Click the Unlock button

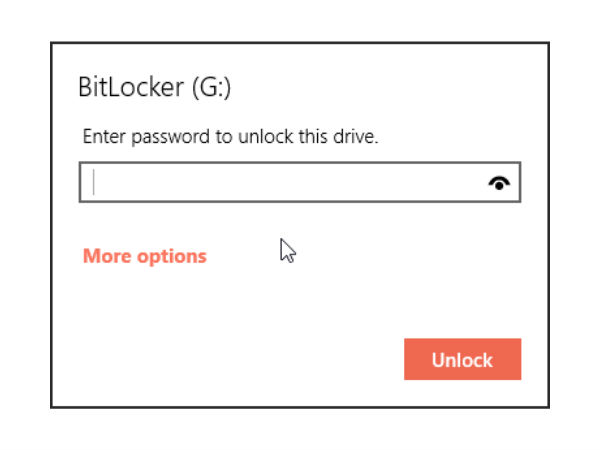tap(462, 359)
